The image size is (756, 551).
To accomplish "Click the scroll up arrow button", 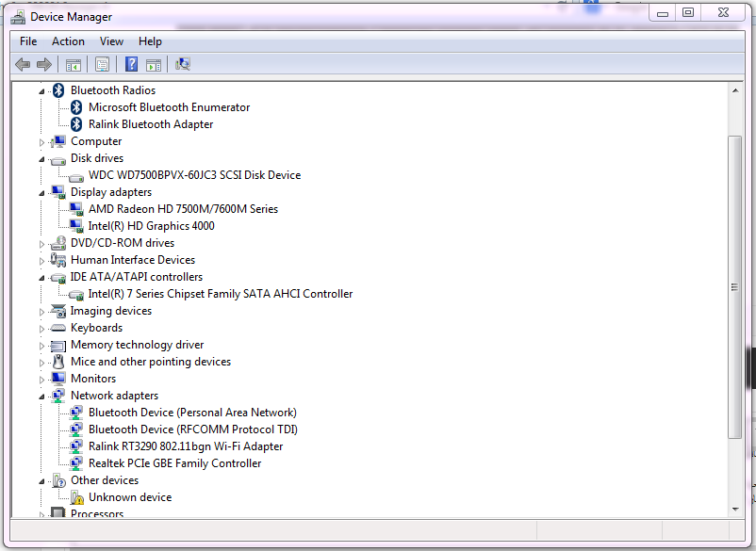I will click(734, 90).
